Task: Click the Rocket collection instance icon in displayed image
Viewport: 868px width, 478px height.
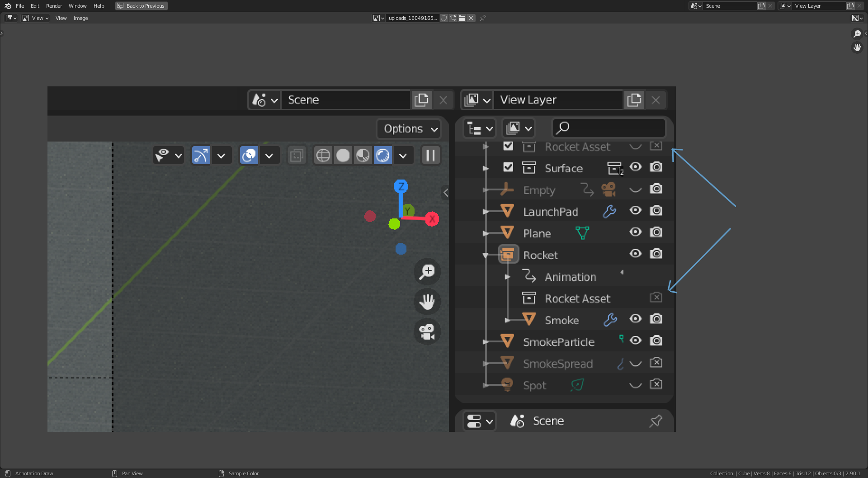Action: point(508,254)
